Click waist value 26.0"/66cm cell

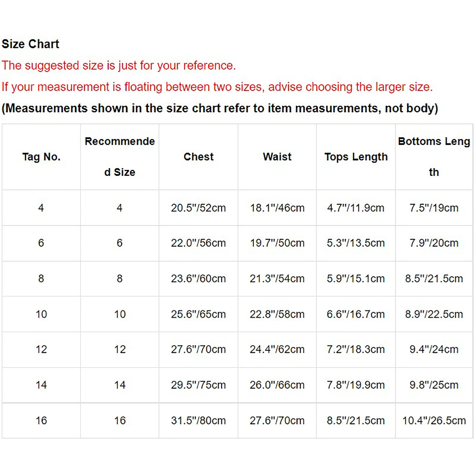277,385
